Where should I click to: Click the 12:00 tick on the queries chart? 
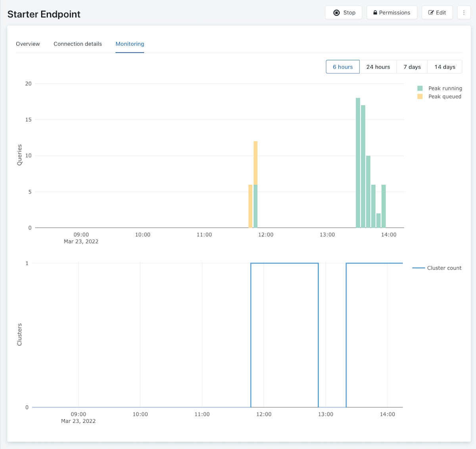pos(266,235)
